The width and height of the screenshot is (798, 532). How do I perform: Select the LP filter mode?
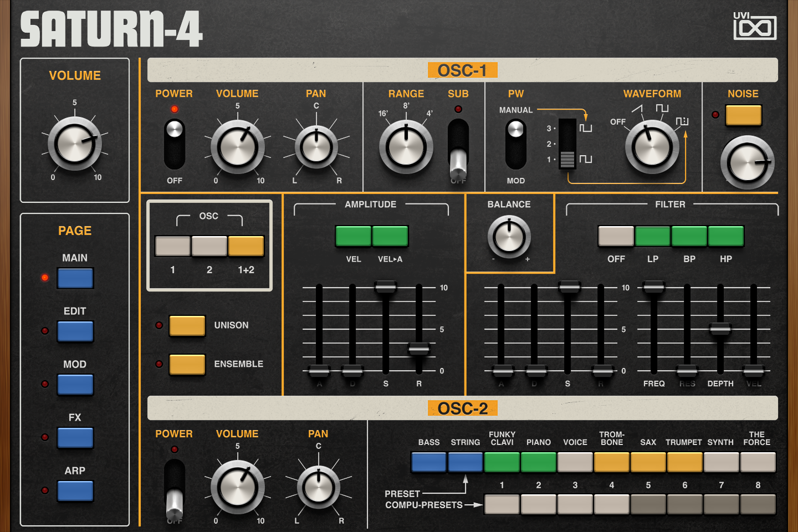652,236
